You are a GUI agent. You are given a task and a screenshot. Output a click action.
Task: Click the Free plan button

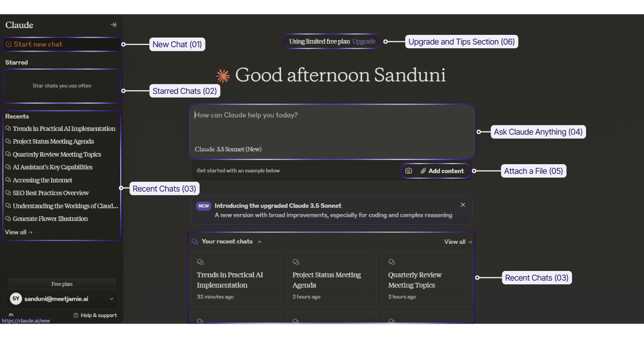[x=62, y=284]
